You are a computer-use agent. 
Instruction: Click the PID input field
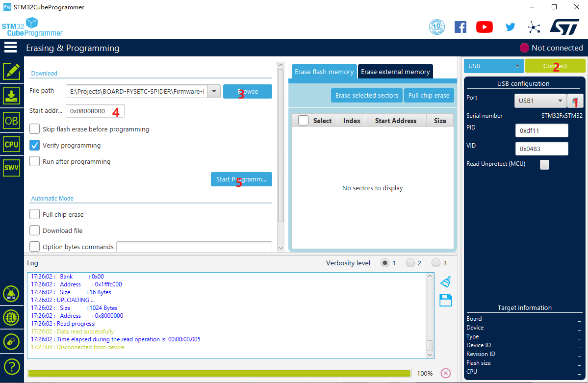[541, 130]
